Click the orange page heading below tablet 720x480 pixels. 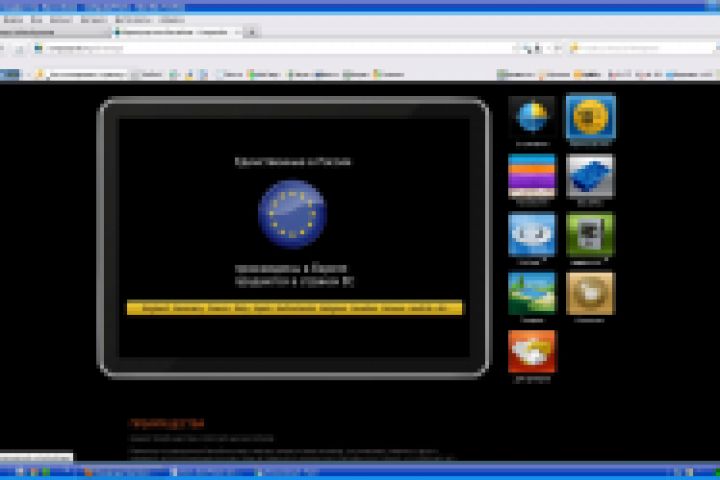[167, 423]
